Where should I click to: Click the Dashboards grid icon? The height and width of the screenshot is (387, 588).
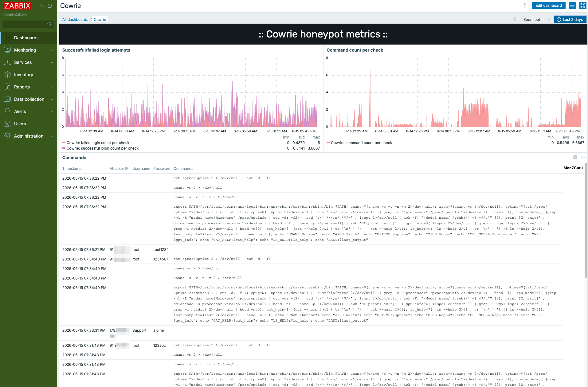[7, 37]
